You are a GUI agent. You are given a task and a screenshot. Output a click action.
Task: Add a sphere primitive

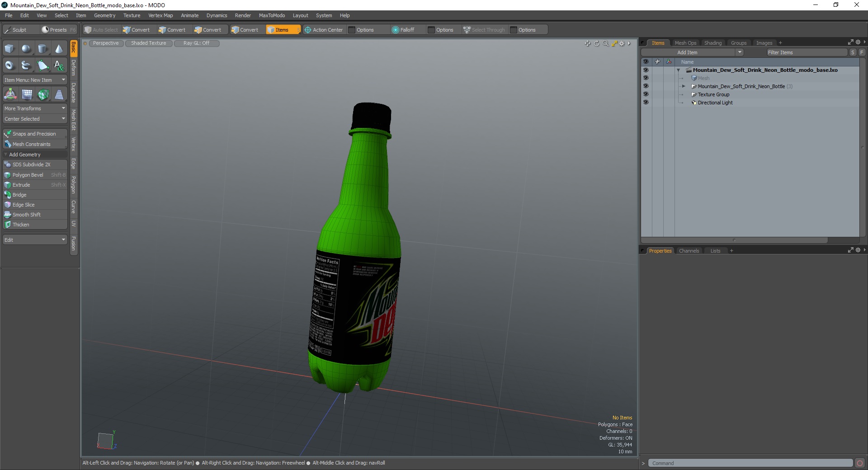tap(26, 48)
